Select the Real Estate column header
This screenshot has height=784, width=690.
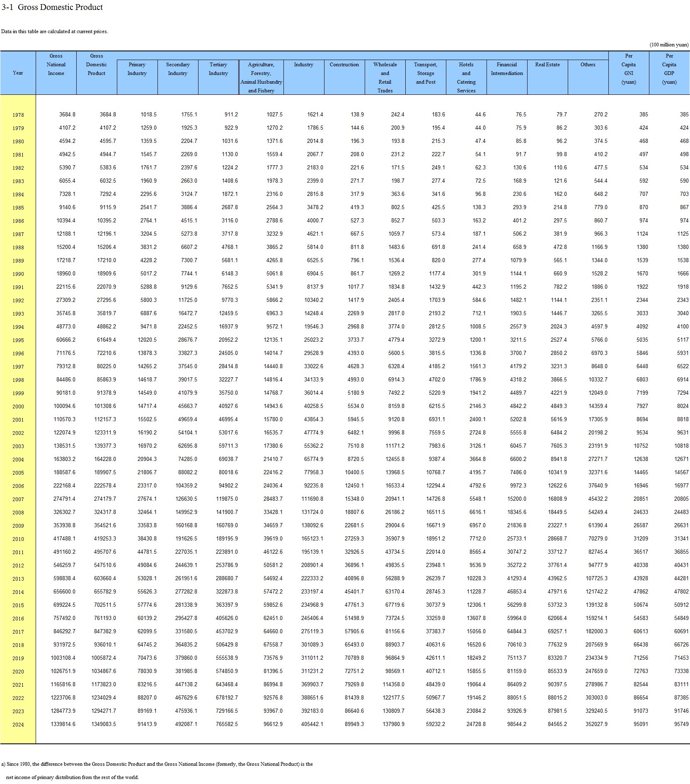(547, 65)
